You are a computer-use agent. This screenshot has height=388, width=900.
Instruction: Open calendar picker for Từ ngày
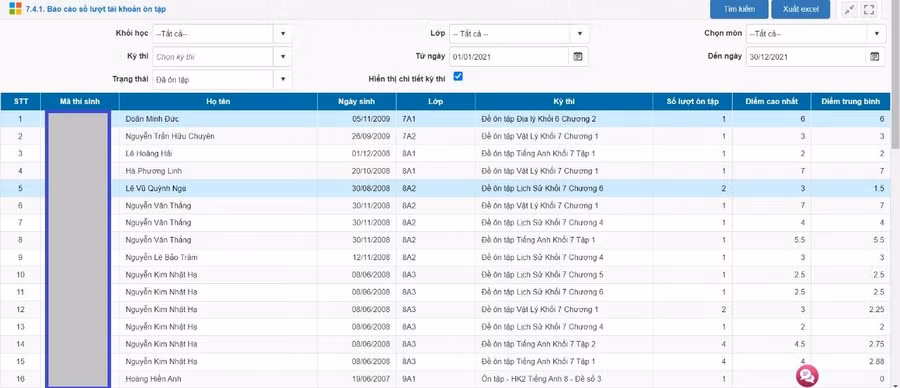pyautogui.click(x=578, y=56)
